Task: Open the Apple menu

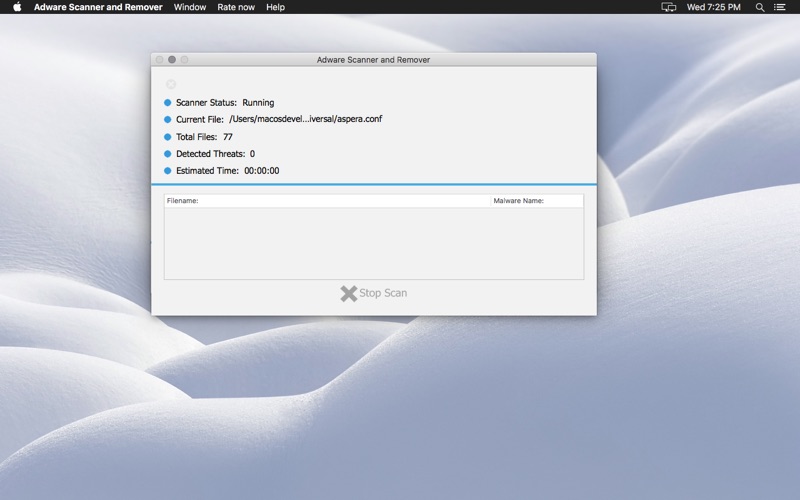Action: (x=17, y=7)
